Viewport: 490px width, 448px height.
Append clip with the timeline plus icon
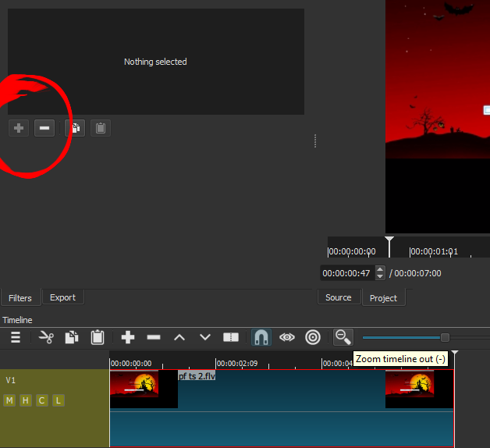click(x=128, y=337)
